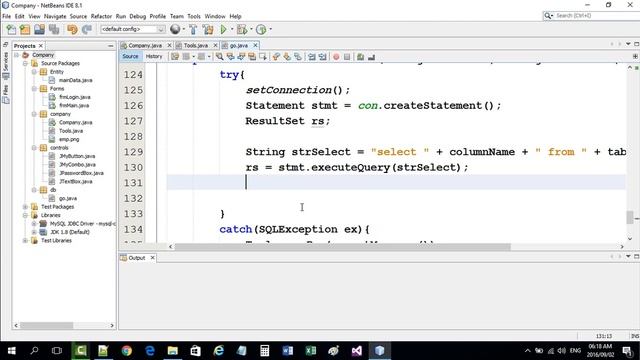Click the editor horizontal scrollbar
This screenshot has height=360, width=640.
tap(342, 247)
